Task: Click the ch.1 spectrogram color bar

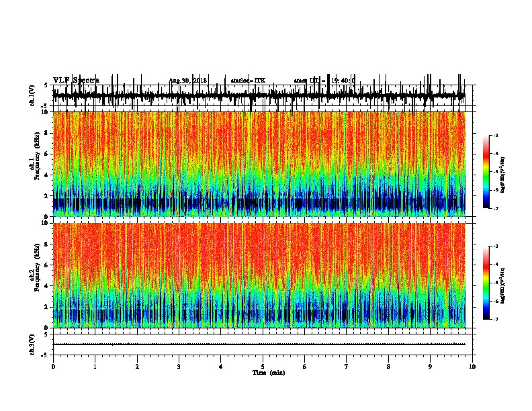Action: 486,172
